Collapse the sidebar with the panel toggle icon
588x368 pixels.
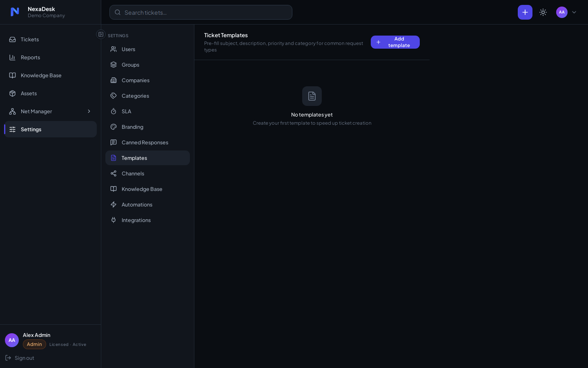[101, 34]
